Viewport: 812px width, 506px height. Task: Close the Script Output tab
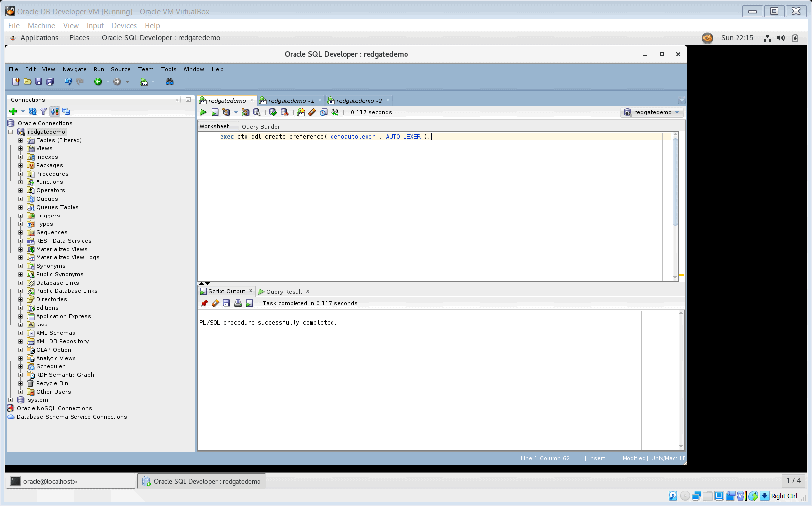pyautogui.click(x=251, y=291)
